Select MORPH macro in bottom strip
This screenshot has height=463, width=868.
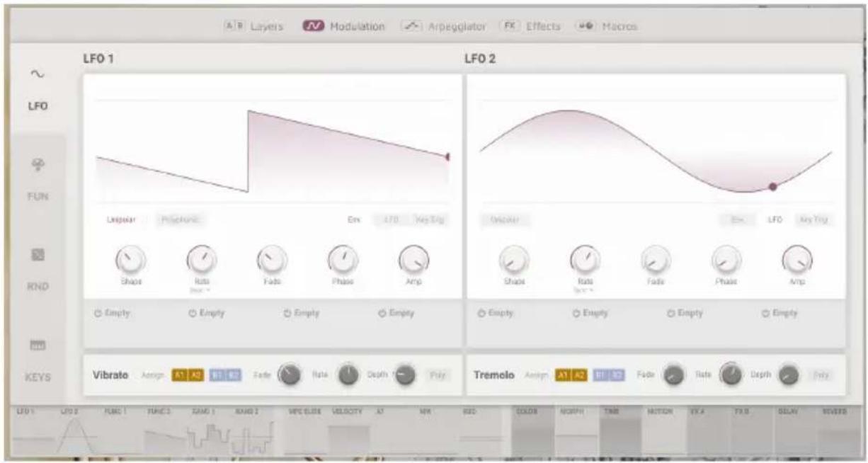coord(577,431)
